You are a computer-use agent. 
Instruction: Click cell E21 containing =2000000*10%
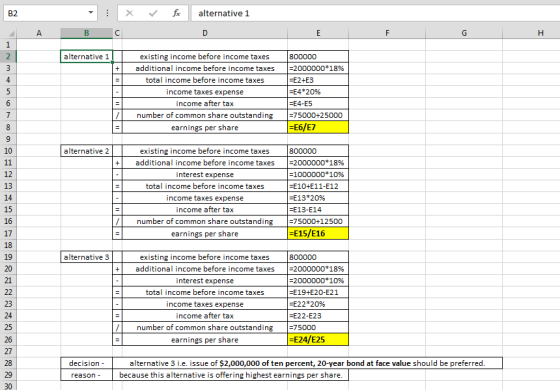318,280
